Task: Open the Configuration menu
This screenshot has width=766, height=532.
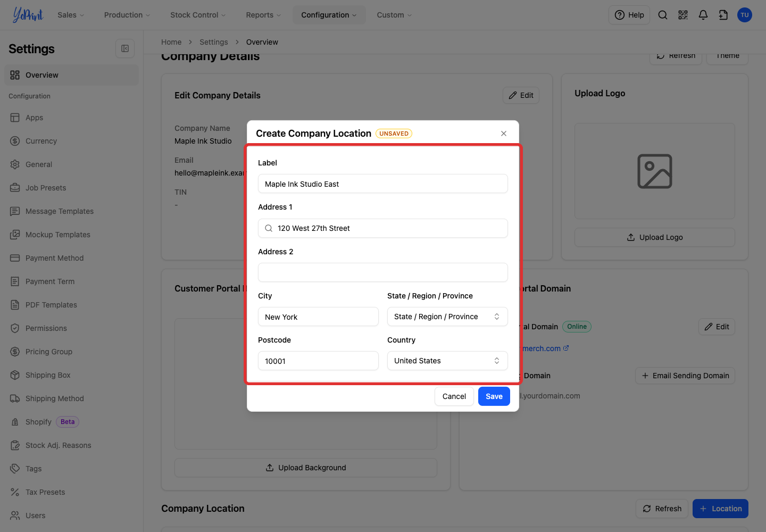Action: click(x=329, y=15)
